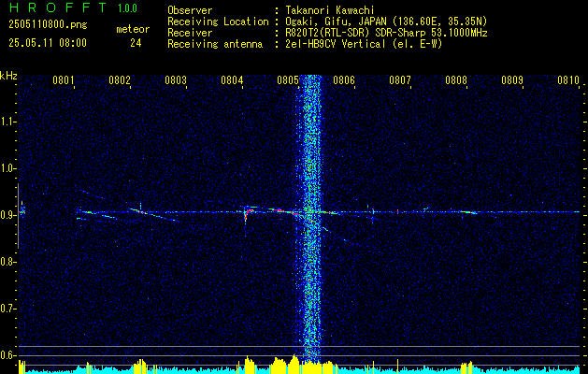The width and height of the screenshot is (588, 374).
Task: Click the meteor count value 24
Action: pyautogui.click(x=136, y=43)
